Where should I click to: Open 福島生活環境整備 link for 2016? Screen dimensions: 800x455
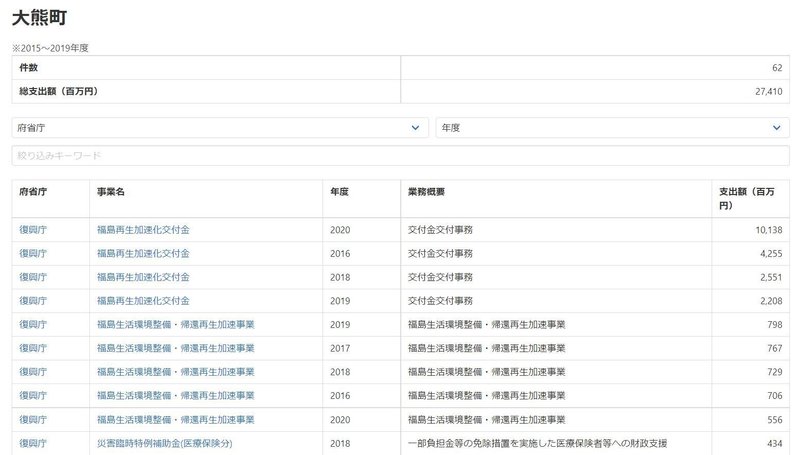pyautogui.click(x=176, y=395)
